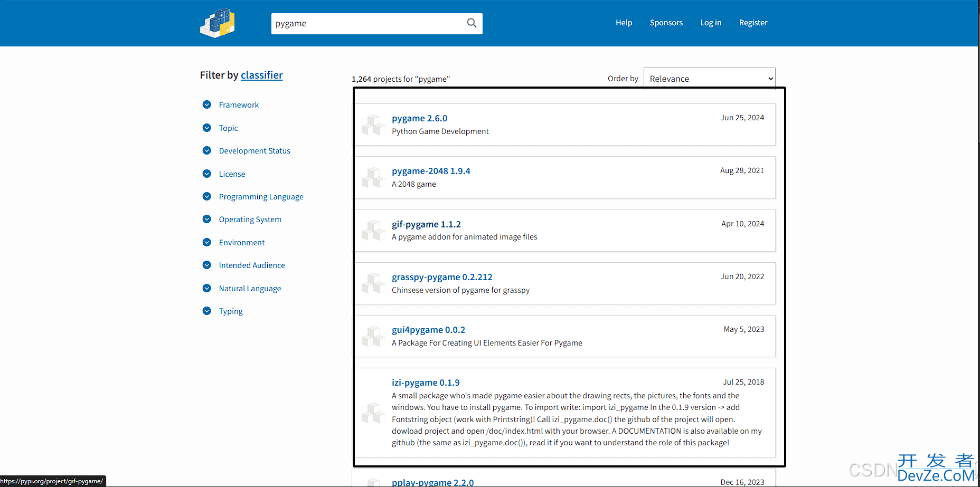Image resolution: width=980 pixels, height=487 pixels.
Task: Open Register from the header
Action: click(753, 23)
